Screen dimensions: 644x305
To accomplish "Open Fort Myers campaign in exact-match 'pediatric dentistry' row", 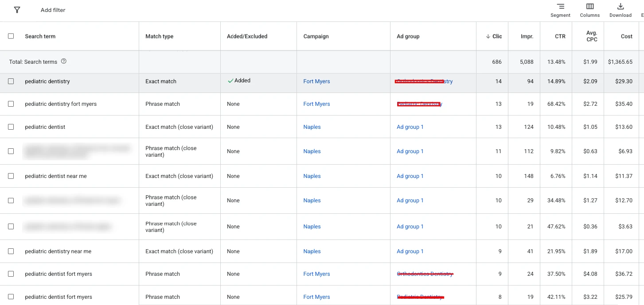I will pyautogui.click(x=316, y=81).
